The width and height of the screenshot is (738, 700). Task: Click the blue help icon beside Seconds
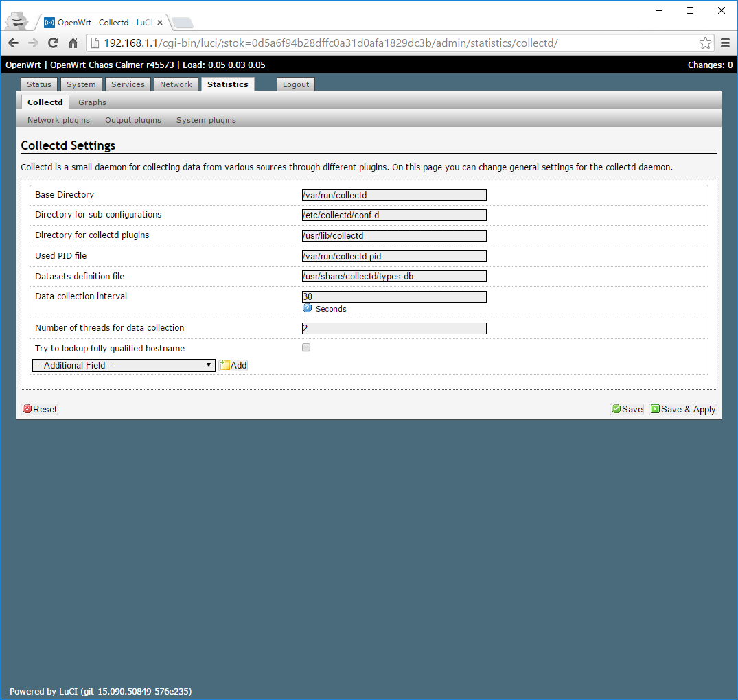(308, 308)
